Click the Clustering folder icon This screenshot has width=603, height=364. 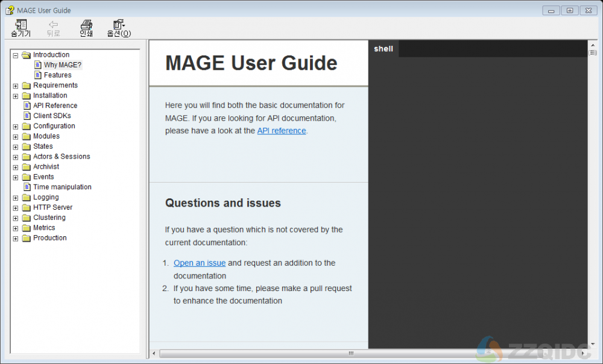point(26,218)
